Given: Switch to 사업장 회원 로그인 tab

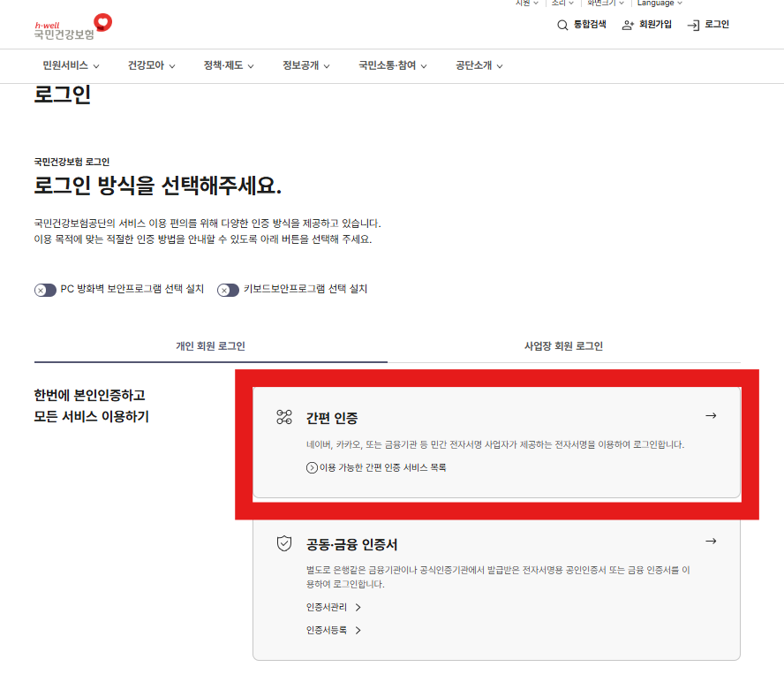Looking at the screenshot, I should click(x=563, y=346).
